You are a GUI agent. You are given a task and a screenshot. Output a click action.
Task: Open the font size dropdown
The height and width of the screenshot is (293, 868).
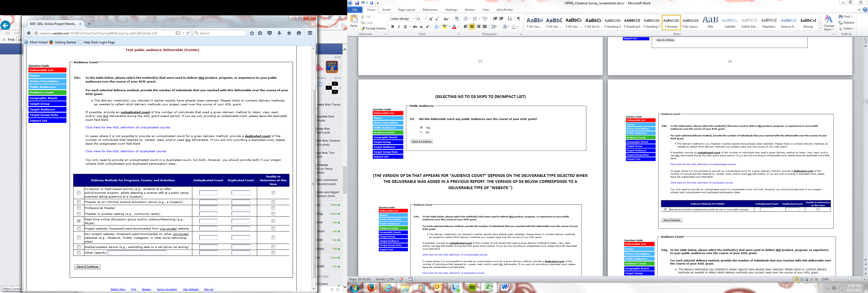click(x=426, y=19)
